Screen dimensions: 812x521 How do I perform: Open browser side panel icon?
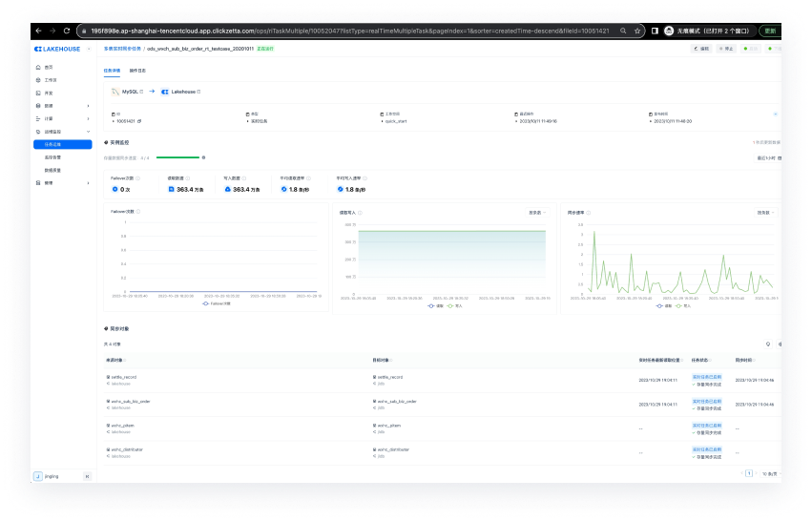pos(655,31)
